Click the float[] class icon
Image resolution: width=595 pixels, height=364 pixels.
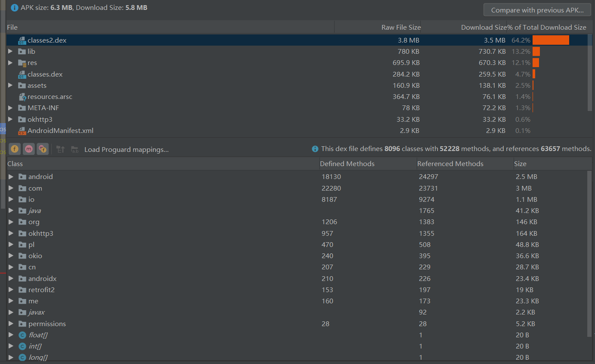(x=22, y=335)
